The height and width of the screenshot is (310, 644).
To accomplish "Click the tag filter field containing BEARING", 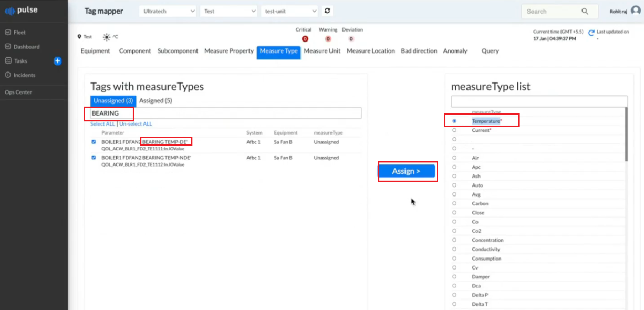I will (226, 113).
